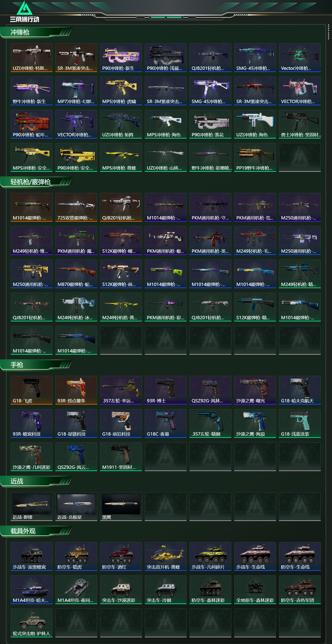Select the G18-飞虎 pistol skin
332x644 pixels.
(x=31, y=390)
